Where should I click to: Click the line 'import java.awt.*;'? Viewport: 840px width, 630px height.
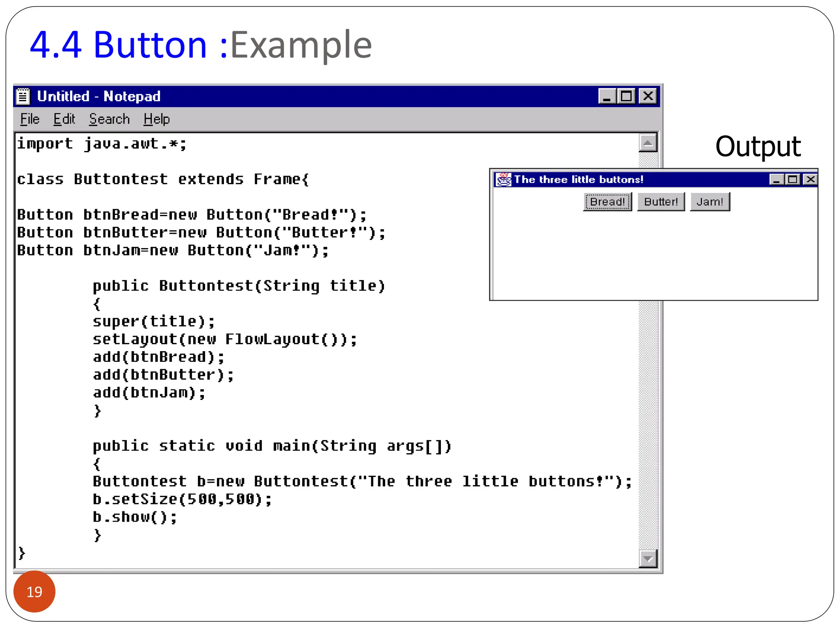point(102,144)
